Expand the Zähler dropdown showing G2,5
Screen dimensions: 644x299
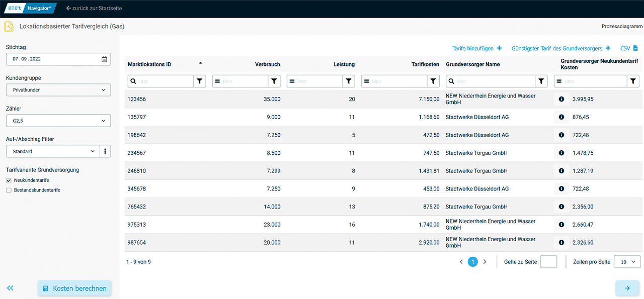58,121
